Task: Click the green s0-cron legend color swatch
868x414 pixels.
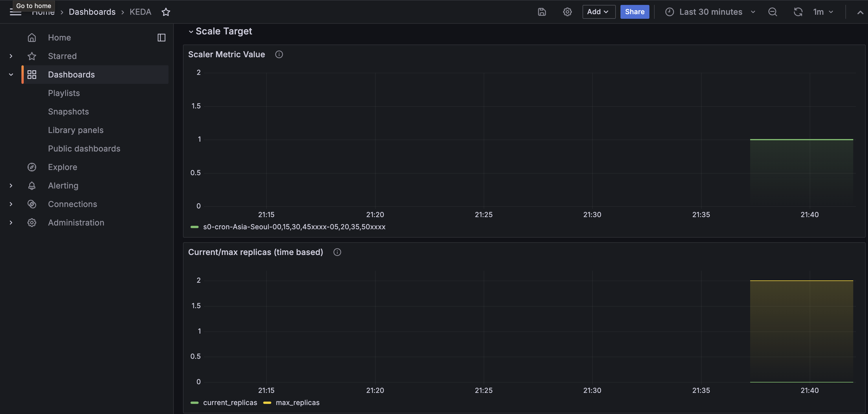Action: (x=195, y=227)
